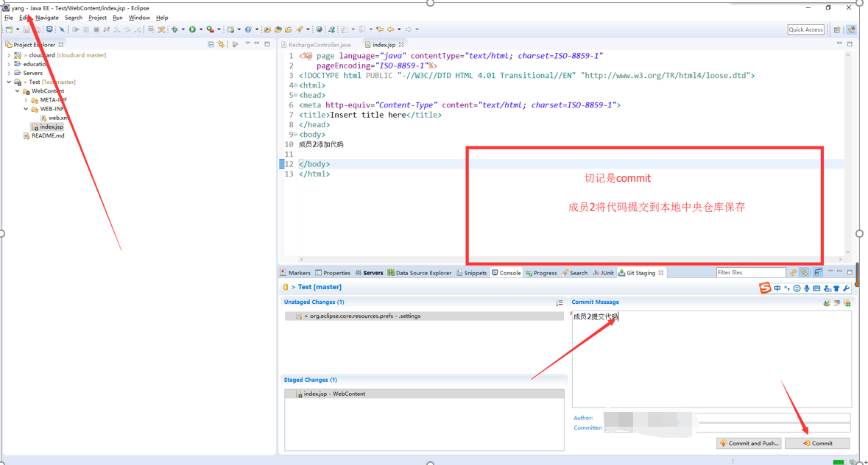Screen dimensions: 868x465
Task: Click the New wizard toolbar icon
Action: coord(10,29)
